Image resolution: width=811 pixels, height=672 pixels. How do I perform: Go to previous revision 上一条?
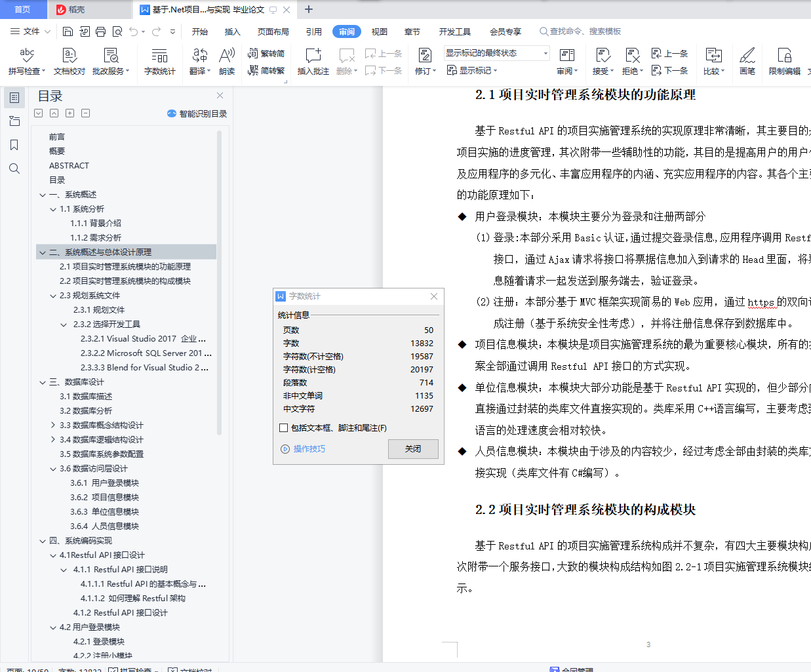click(669, 53)
